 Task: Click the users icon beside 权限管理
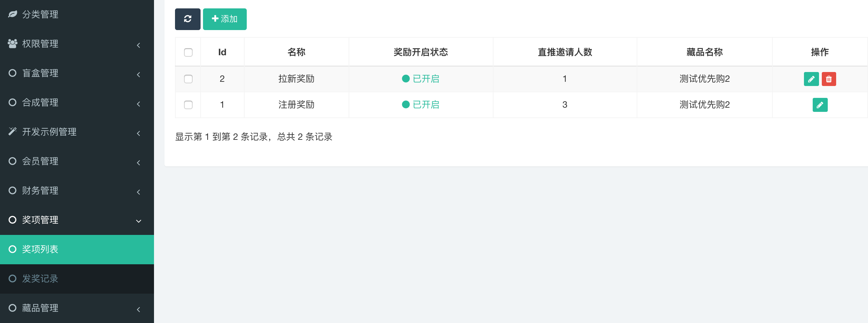pyautogui.click(x=13, y=44)
